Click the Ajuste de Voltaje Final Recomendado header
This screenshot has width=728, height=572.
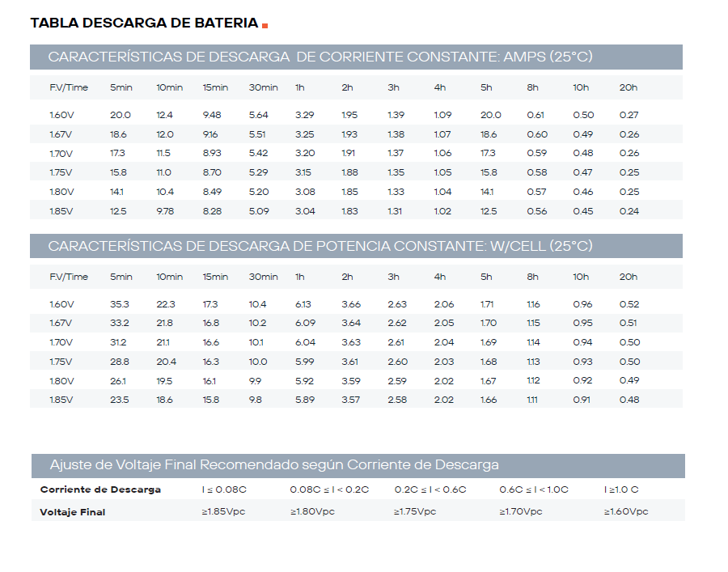[274, 464]
